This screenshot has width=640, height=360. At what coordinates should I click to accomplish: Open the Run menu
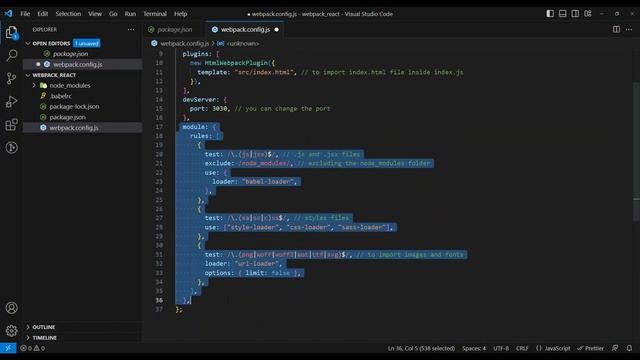(130, 13)
